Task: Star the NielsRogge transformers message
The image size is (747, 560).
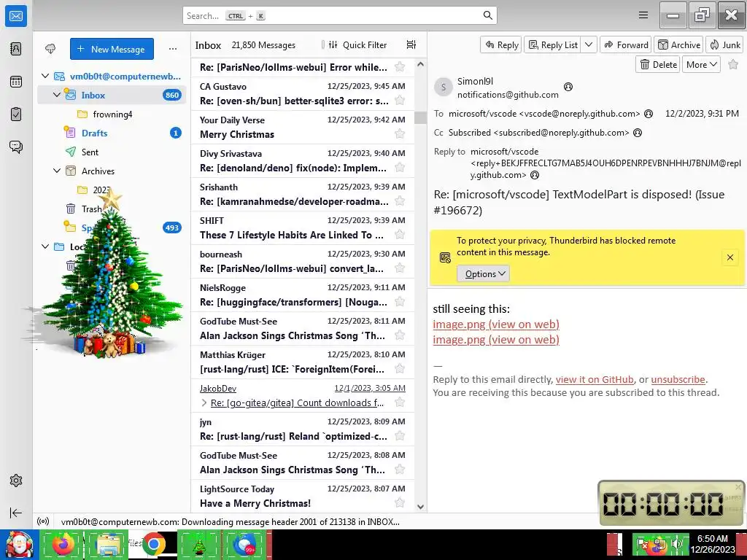Action: pos(400,302)
